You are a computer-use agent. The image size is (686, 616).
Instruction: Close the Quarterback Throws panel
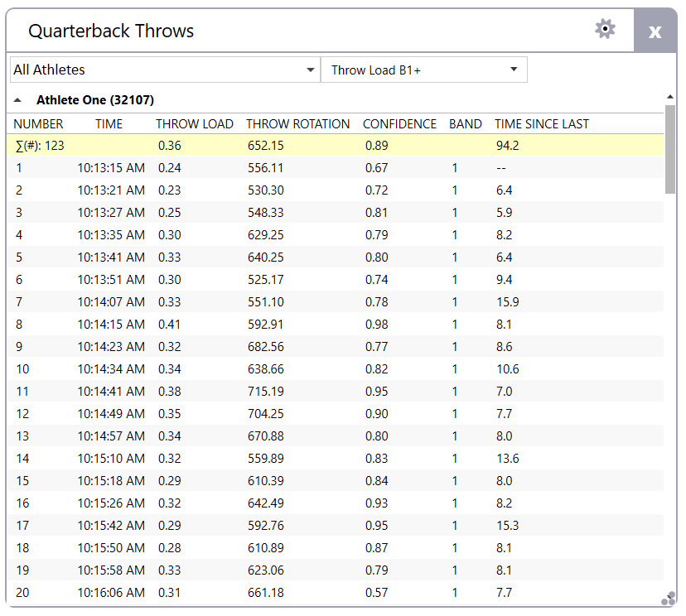(655, 31)
